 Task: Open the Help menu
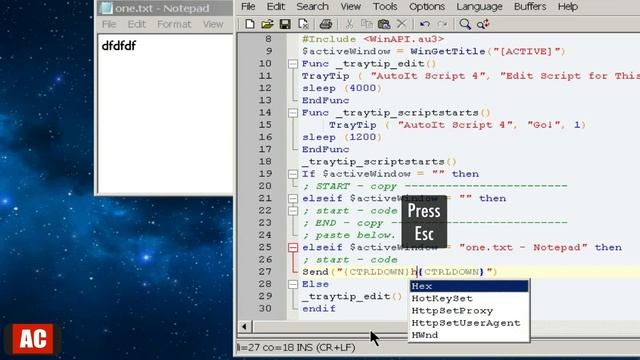[568, 7]
